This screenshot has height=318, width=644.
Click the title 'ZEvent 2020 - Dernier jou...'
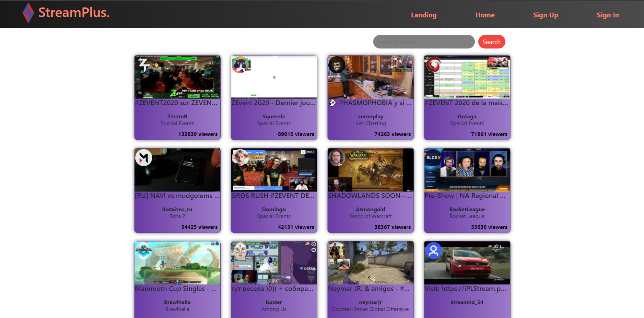point(273,103)
